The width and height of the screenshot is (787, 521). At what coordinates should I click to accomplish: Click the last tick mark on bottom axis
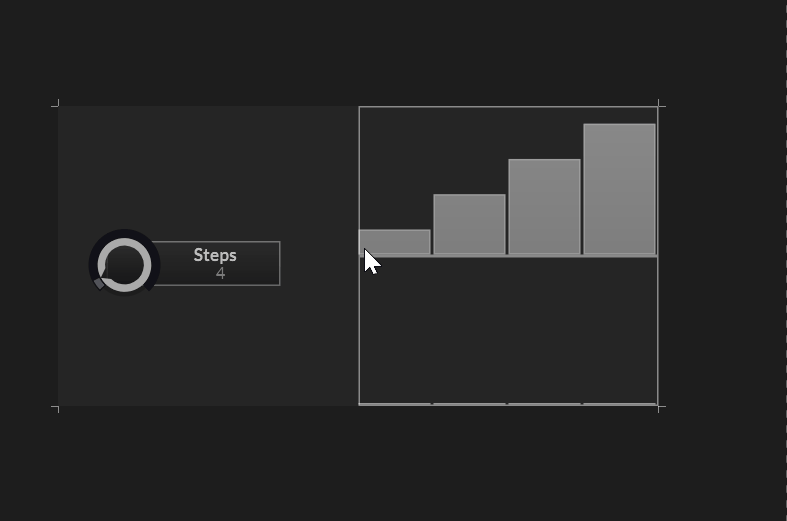(x=582, y=403)
